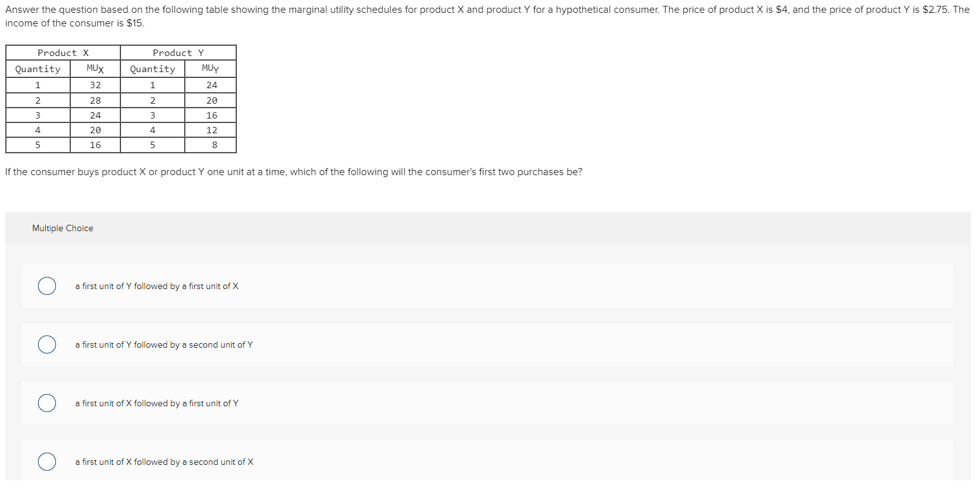The image size is (980, 490).
Task: Select the radio button for 'a first unit of X followed by a first unit of Y'
Action: click(x=46, y=403)
